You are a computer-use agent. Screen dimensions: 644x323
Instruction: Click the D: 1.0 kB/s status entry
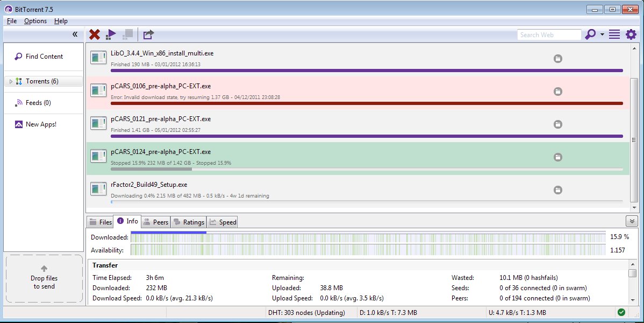pos(388,313)
